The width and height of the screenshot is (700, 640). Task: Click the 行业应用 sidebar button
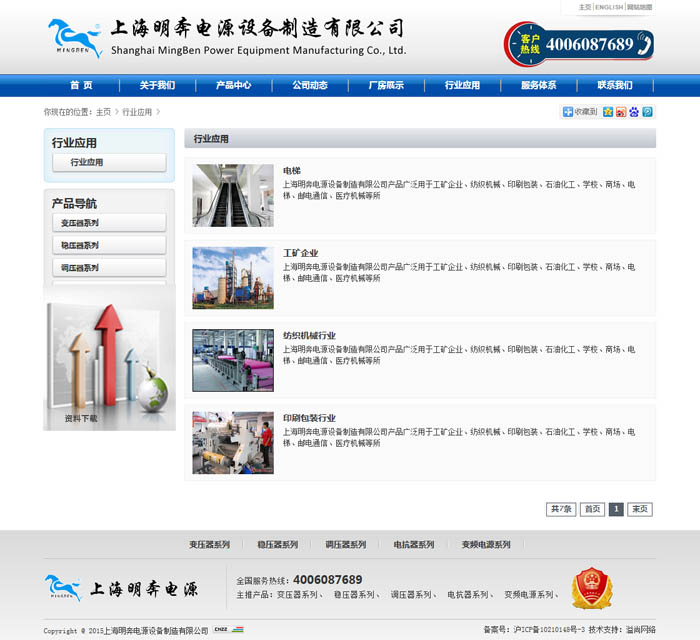click(109, 162)
